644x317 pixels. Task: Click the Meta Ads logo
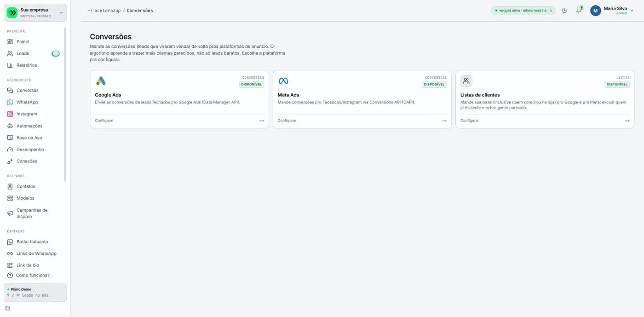point(283,81)
